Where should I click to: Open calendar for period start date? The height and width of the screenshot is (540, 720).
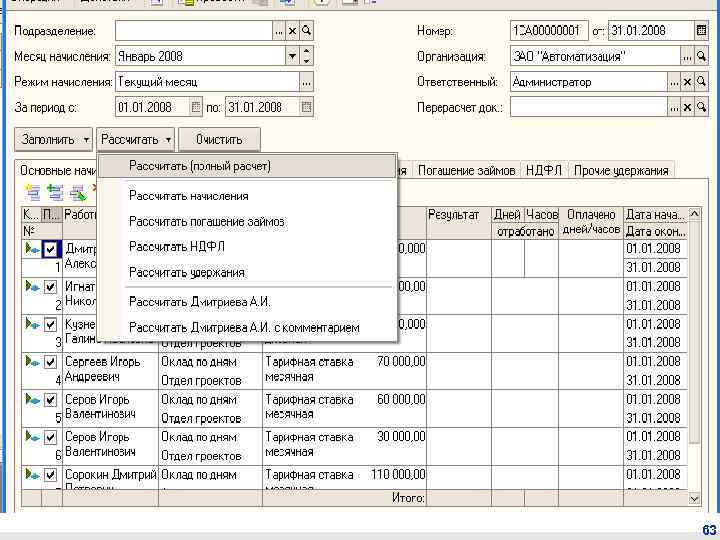[196, 107]
